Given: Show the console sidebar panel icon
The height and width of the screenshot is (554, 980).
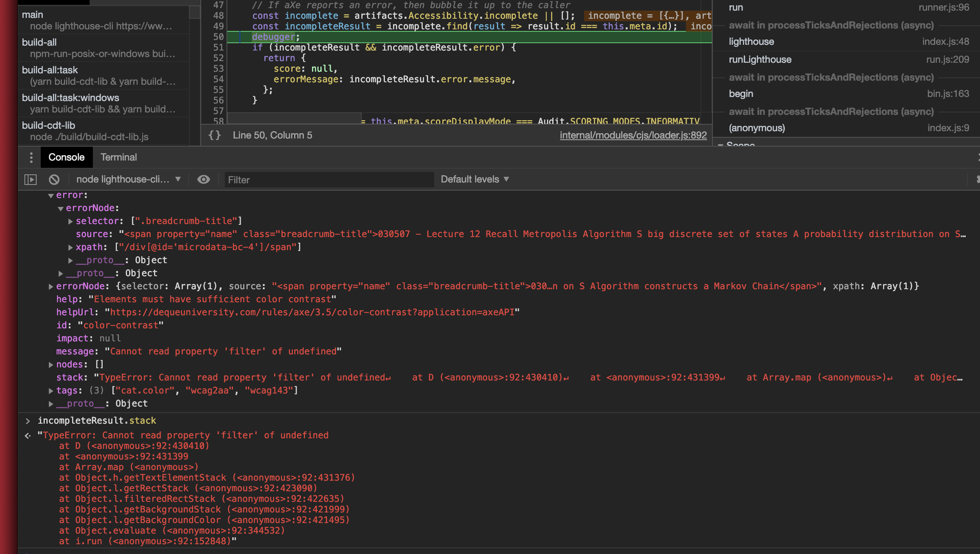Looking at the screenshot, I should [31, 179].
